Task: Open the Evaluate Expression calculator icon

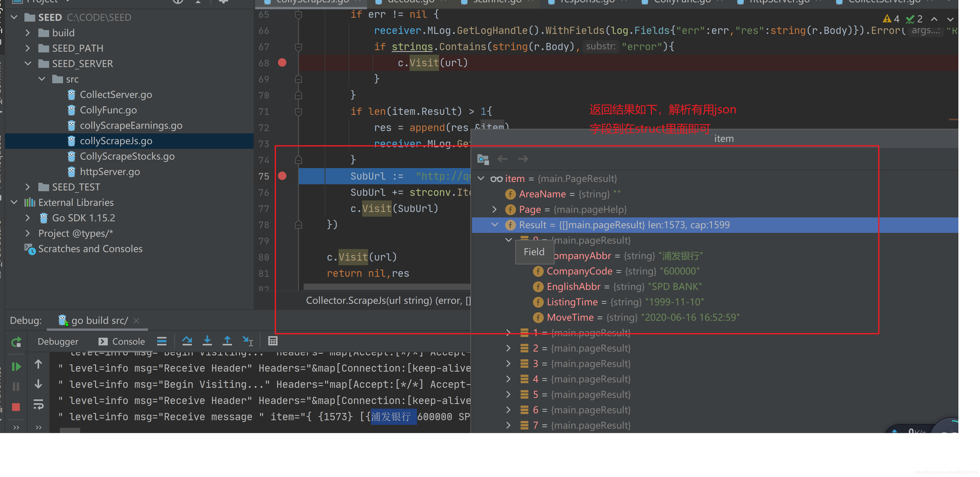Action: click(273, 341)
